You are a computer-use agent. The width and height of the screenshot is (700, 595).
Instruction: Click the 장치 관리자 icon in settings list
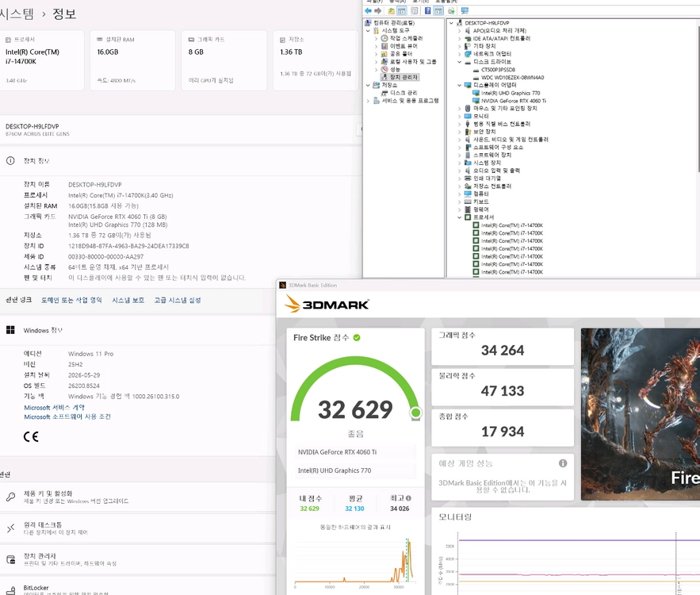click(x=11, y=559)
